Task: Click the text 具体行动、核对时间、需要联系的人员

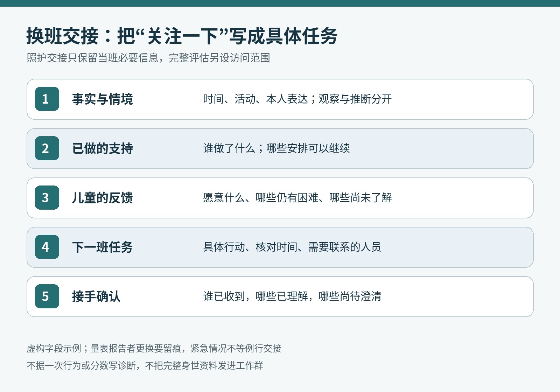Action: (292, 247)
